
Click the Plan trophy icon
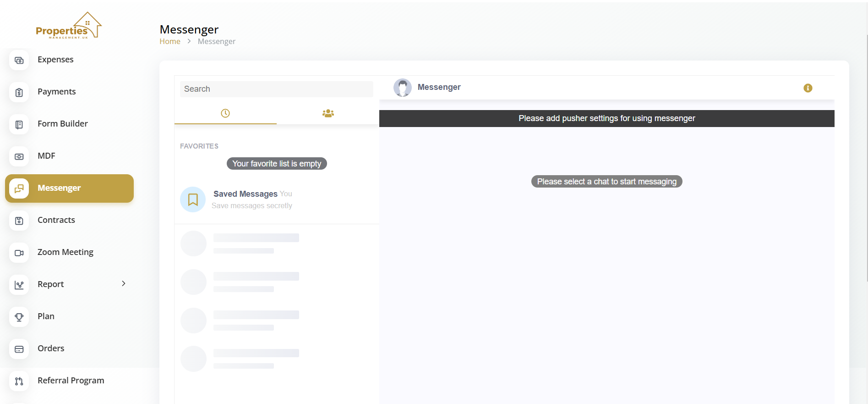pos(19,317)
